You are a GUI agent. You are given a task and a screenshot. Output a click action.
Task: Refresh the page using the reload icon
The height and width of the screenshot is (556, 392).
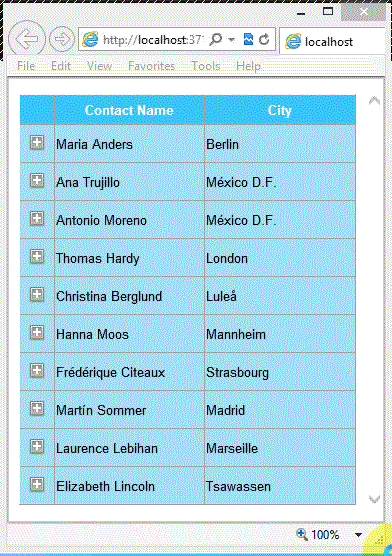click(x=264, y=39)
